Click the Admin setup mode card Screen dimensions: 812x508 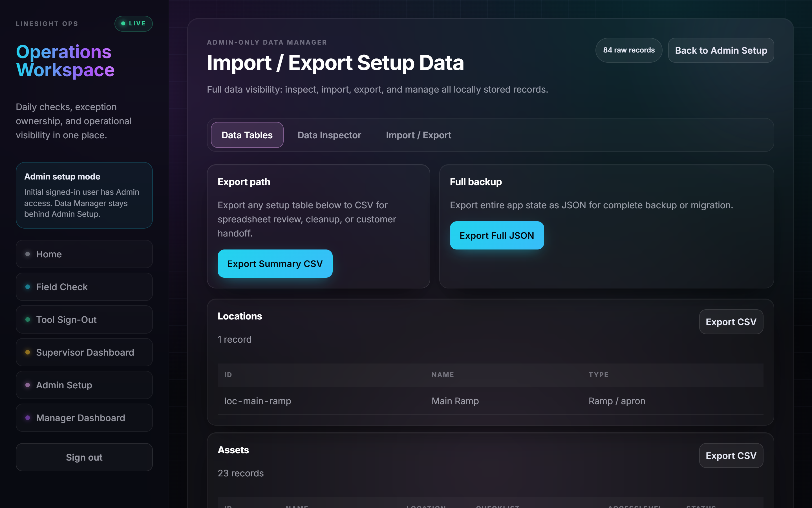(84, 195)
